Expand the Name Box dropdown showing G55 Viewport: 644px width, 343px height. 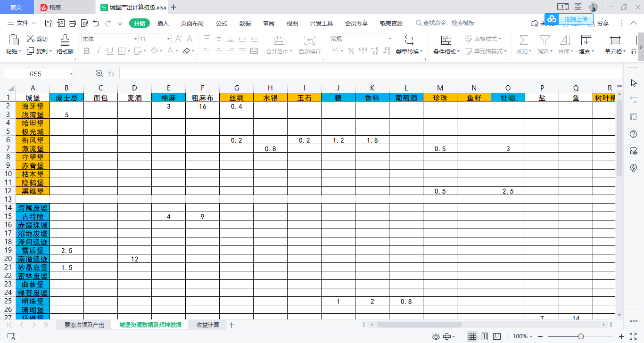pyautogui.click(x=71, y=74)
